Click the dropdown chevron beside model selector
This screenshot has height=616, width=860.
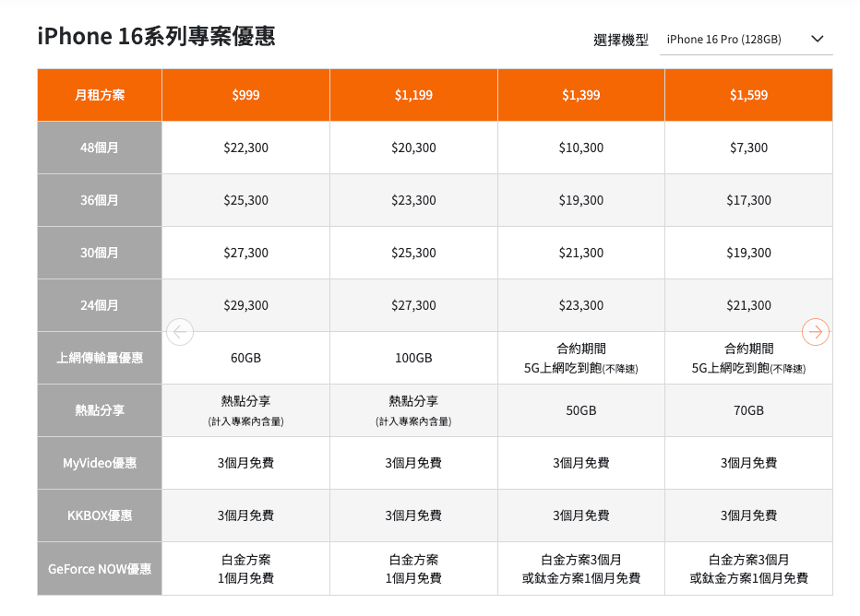(x=818, y=39)
